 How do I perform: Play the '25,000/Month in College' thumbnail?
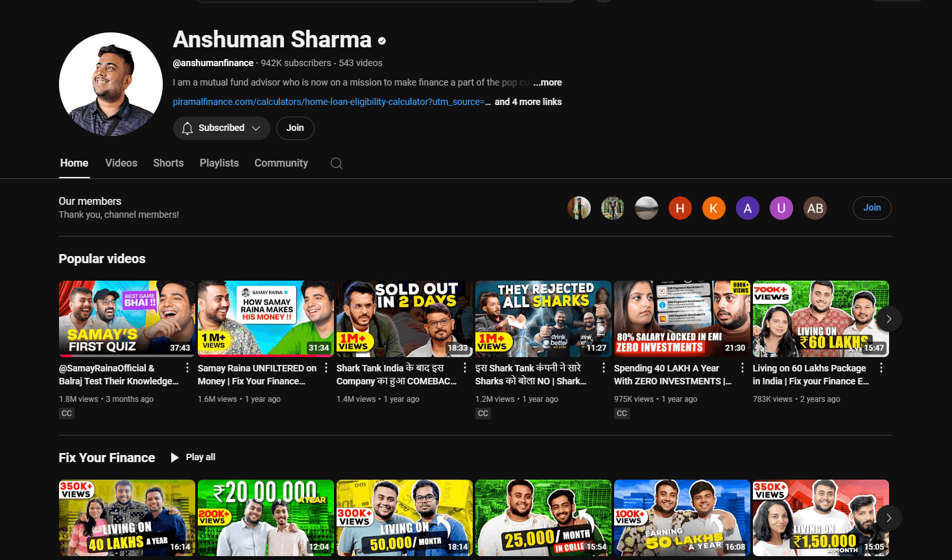pos(543,518)
